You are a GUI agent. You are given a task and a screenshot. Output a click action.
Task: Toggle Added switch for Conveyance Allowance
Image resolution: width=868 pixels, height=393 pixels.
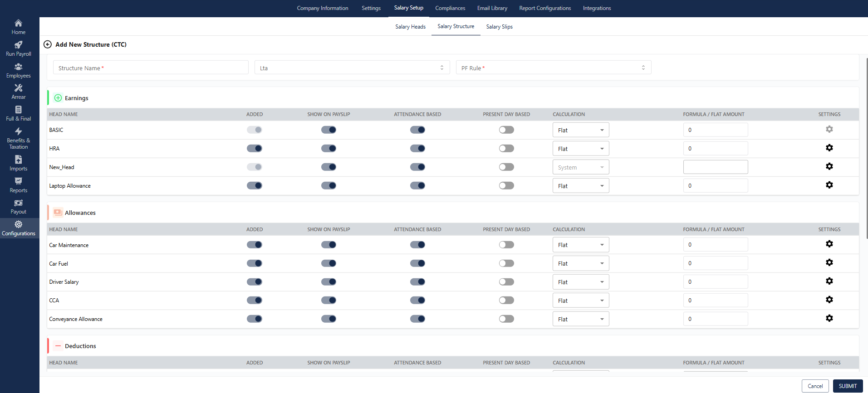[x=255, y=319]
